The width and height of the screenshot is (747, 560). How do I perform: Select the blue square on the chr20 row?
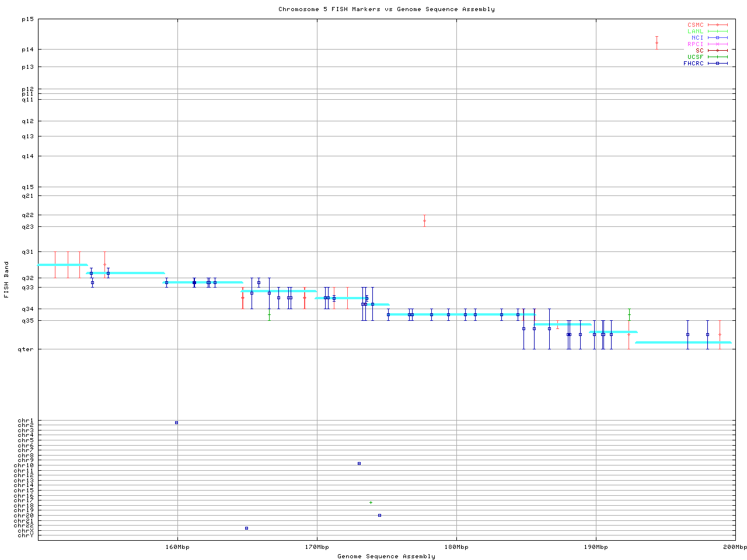(379, 515)
